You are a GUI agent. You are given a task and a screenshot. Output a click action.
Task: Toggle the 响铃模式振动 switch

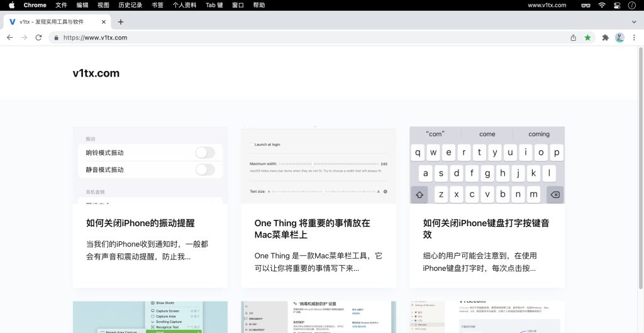pos(205,153)
